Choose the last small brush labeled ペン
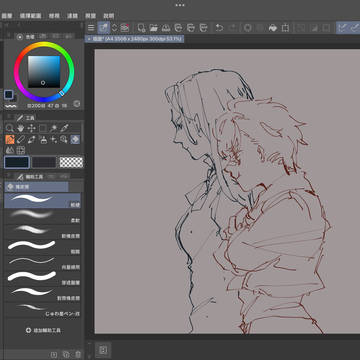Screen dimensions: 360x360 (42, 310)
